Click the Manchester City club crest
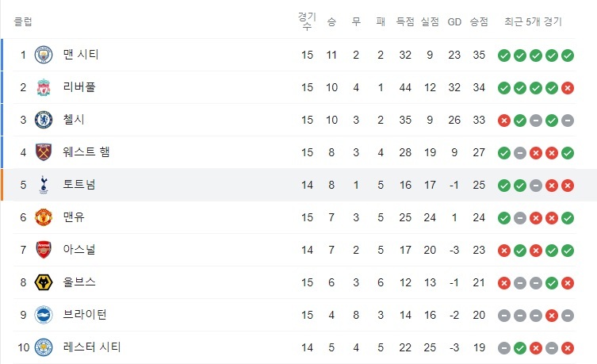Screen dimensions: 597x364 44,56
